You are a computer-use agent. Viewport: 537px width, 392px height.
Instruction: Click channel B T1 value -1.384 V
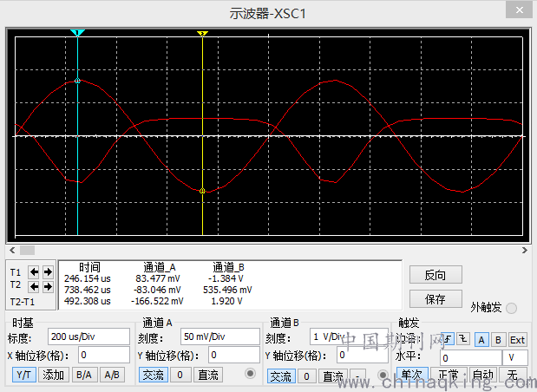click(x=226, y=278)
